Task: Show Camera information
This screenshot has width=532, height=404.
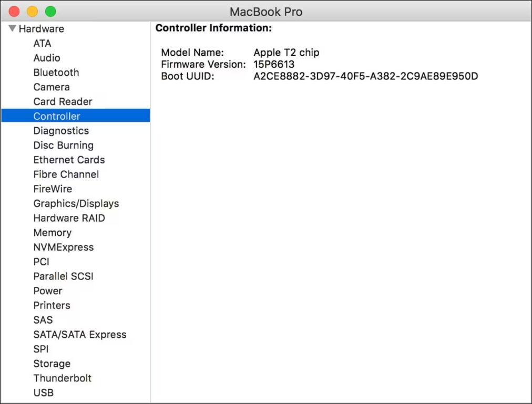Action: tap(52, 87)
